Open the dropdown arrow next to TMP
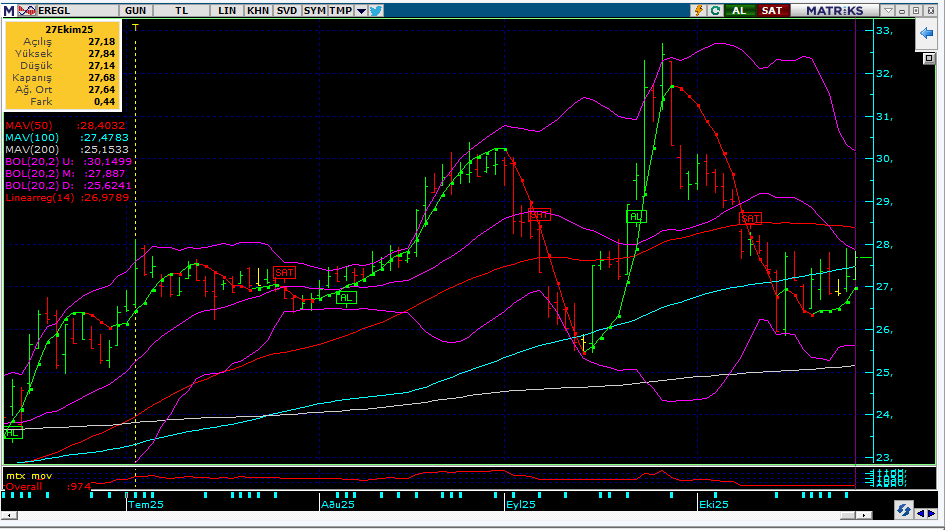 [x=360, y=10]
